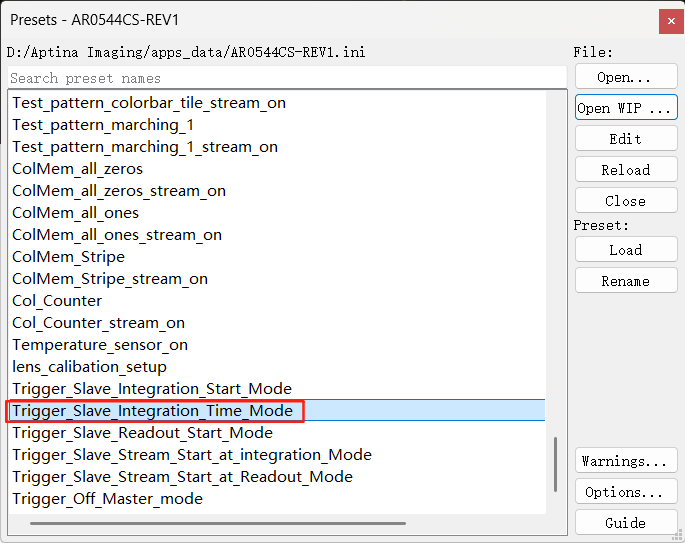Click the Guide button
This screenshot has width=685, height=543.
(625, 523)
